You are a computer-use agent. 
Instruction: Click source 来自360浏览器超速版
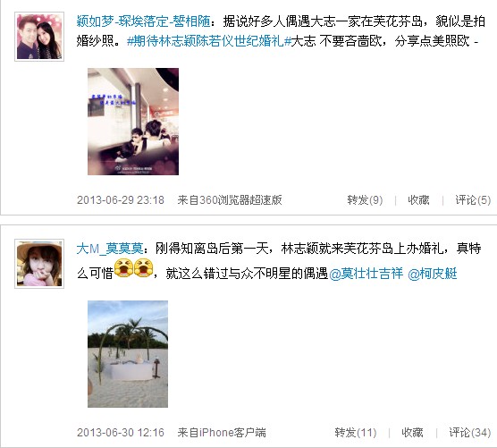[x=230, y=200]
